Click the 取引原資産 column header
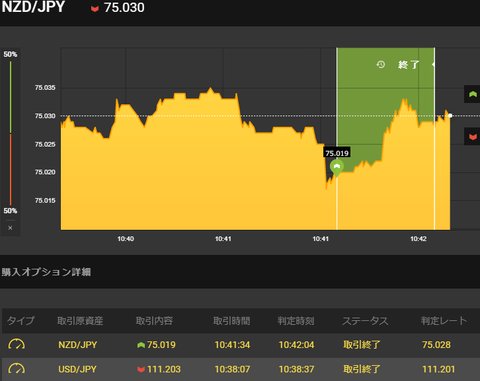Viewport: 480px width, 381px height. pos(80,321)
